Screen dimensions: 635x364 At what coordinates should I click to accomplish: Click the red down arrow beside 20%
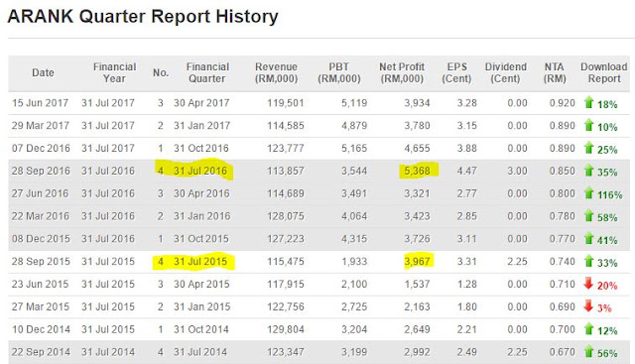(x=588, y=284)
